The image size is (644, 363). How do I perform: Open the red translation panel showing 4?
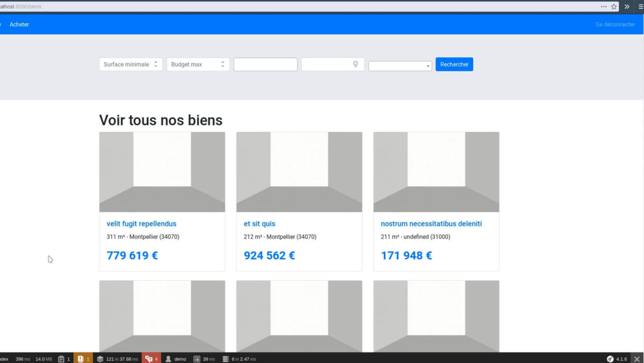tap(152, 359)
